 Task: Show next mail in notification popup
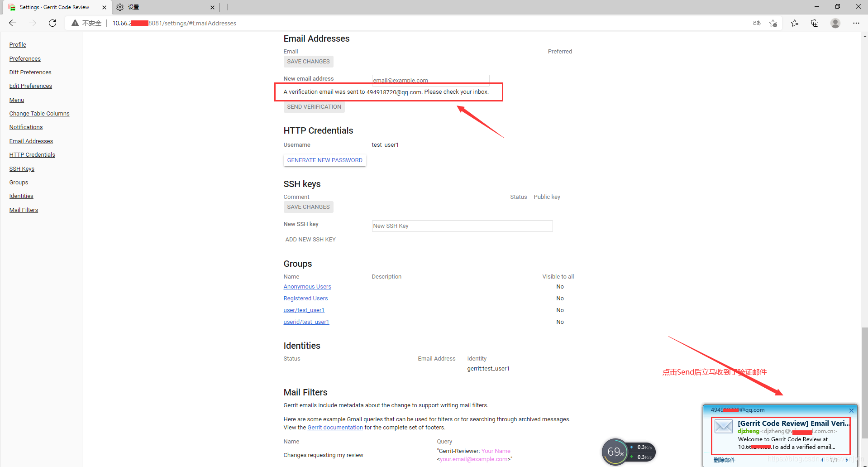point(847,460)
